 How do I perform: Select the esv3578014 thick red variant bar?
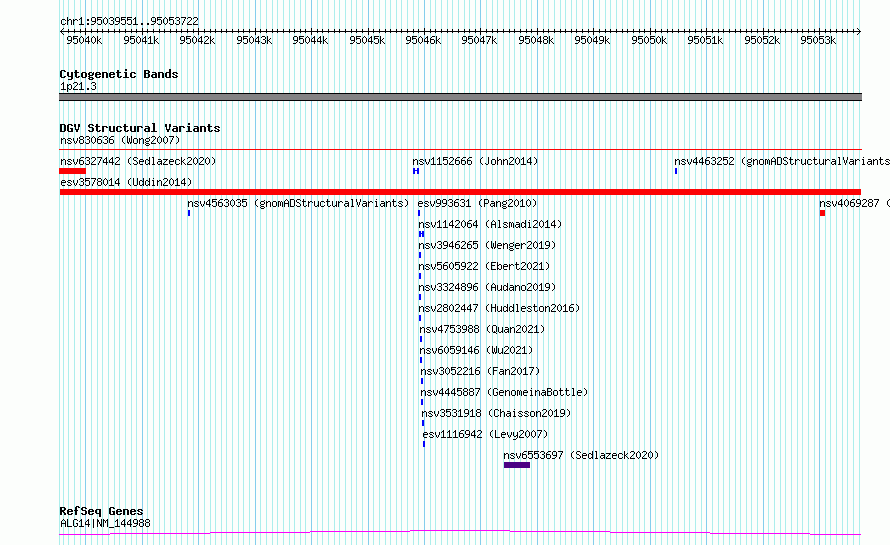pyautogui.click(x=460, y=192)
